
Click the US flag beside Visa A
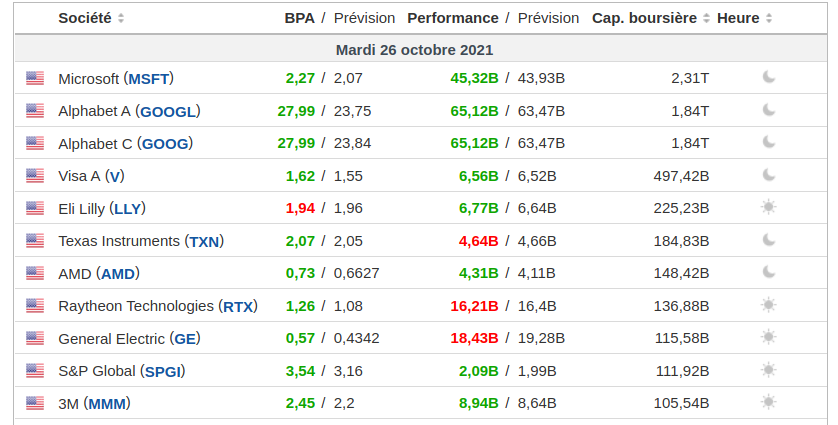point(35,176)
